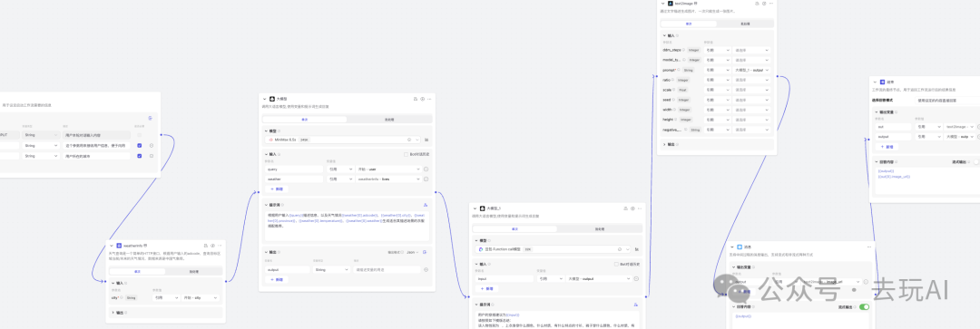Click info icon beside ddim_steps parameter

tap(684, 50)
